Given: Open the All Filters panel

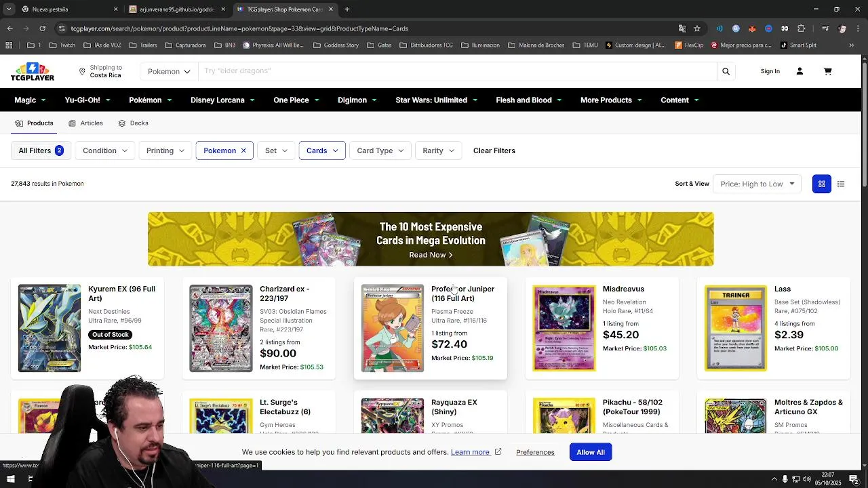Looking at the screenshot, I should pos(41,150).
